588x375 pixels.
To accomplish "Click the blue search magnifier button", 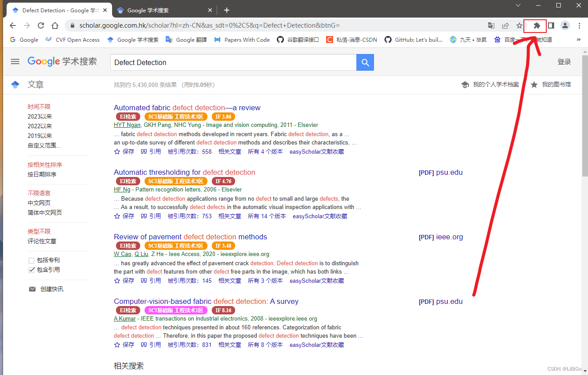I will pyautogui.click(x=365, y=62).
